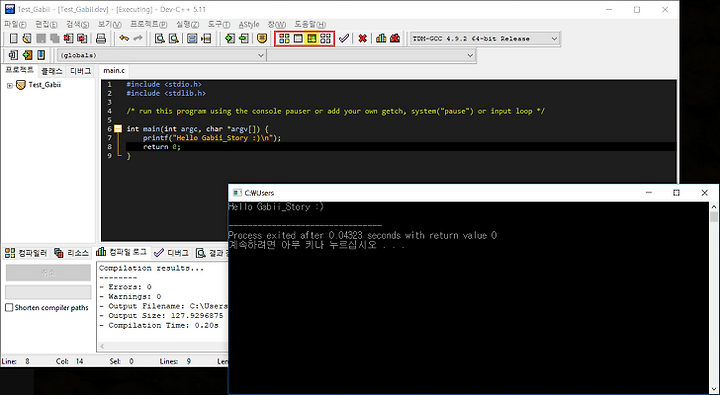Open the 창(W) menu

[x=277, y=24]
